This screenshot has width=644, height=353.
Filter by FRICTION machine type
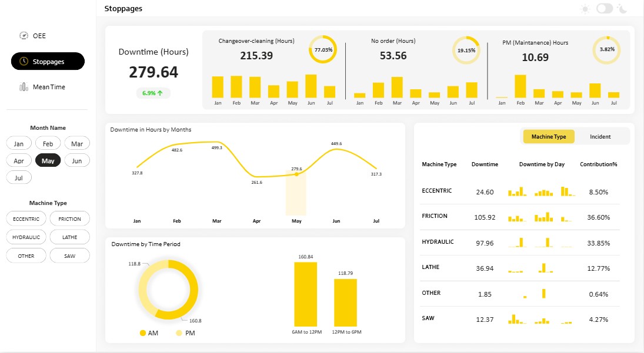point(70,218)
